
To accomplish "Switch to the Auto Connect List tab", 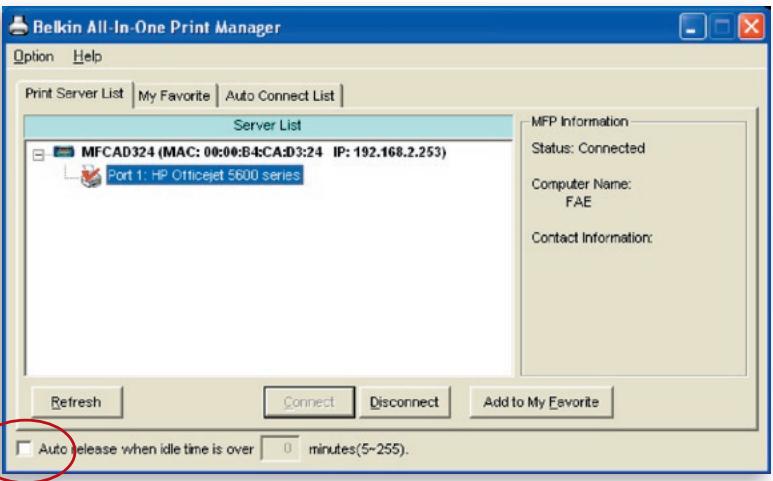I will pyautogui.click(x=280, y=96).
